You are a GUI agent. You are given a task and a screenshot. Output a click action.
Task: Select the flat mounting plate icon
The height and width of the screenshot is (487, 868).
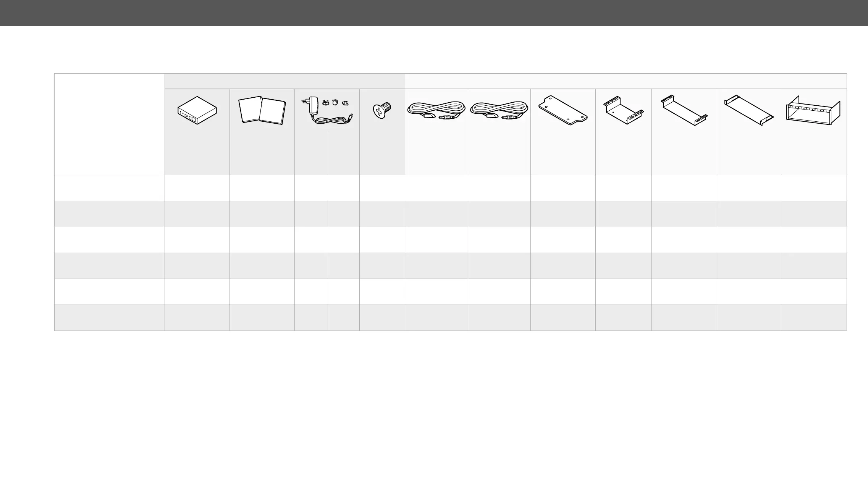tap(563, 110)
